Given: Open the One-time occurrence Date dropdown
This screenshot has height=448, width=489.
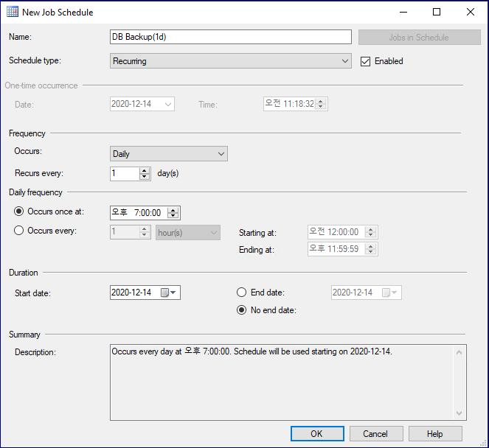Looking at the screenshot, I should [142, 104].
